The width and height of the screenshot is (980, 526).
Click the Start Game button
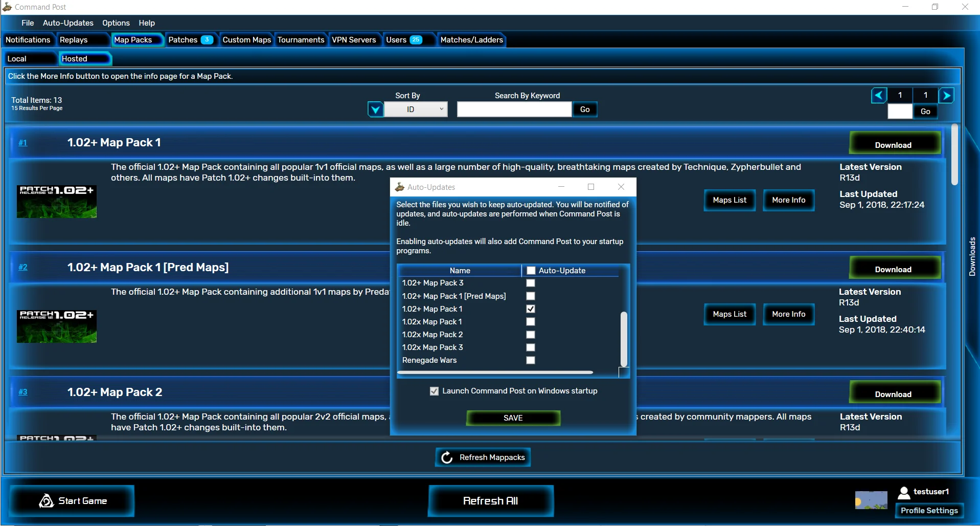[73, 501]
